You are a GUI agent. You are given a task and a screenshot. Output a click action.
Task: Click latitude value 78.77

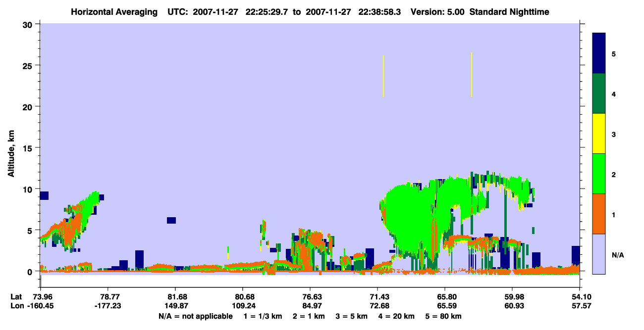(108, 297)
